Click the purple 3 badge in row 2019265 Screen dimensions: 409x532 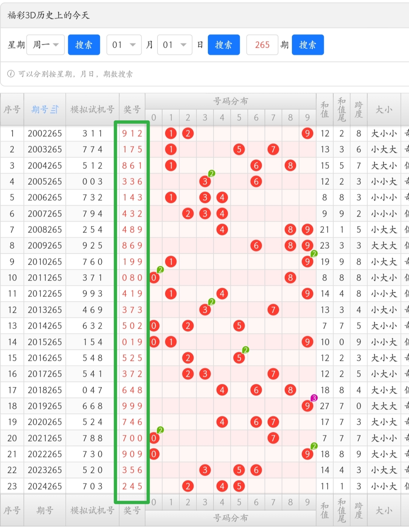[x=314, y=398]
